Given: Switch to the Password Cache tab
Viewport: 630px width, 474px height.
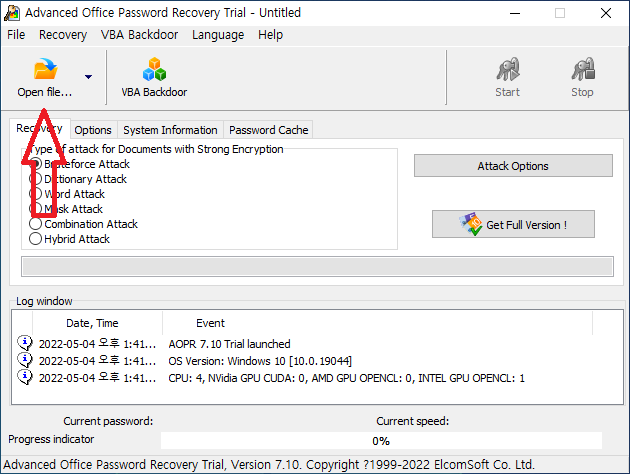Looking at the screenshot, I should (268, 130).
